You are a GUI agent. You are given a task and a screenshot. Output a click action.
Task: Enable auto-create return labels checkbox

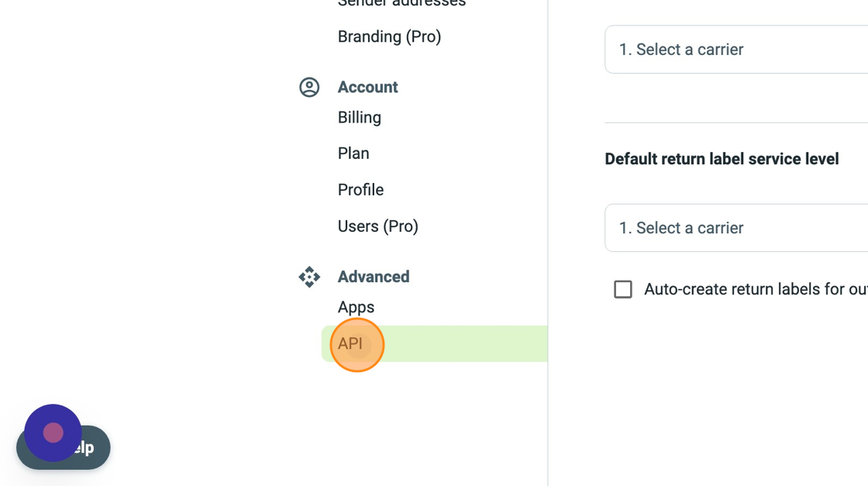tap(623, 289)
